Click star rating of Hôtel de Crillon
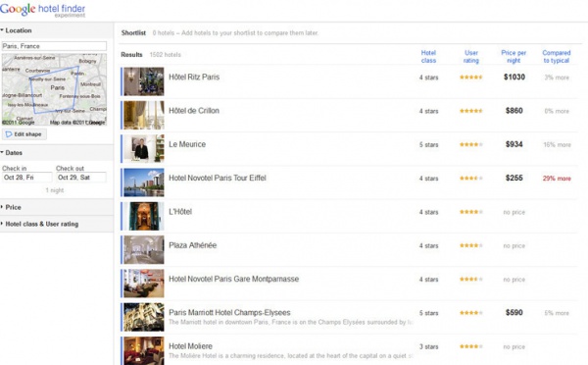The image size is (588, 365). click(x=471, y=111)
